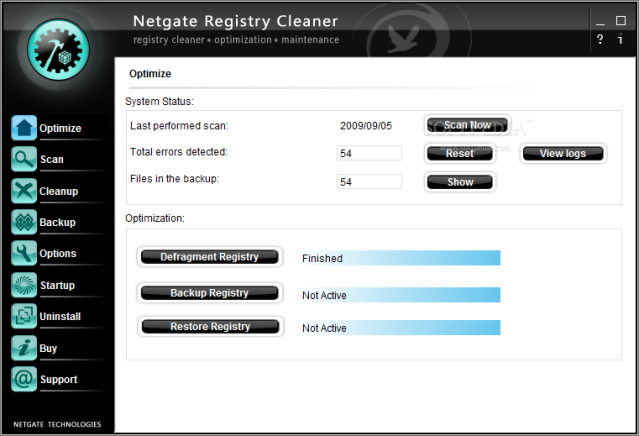639x436 pixels.
Task: Click the Netgate Technologies footer text
Action: 57,424
